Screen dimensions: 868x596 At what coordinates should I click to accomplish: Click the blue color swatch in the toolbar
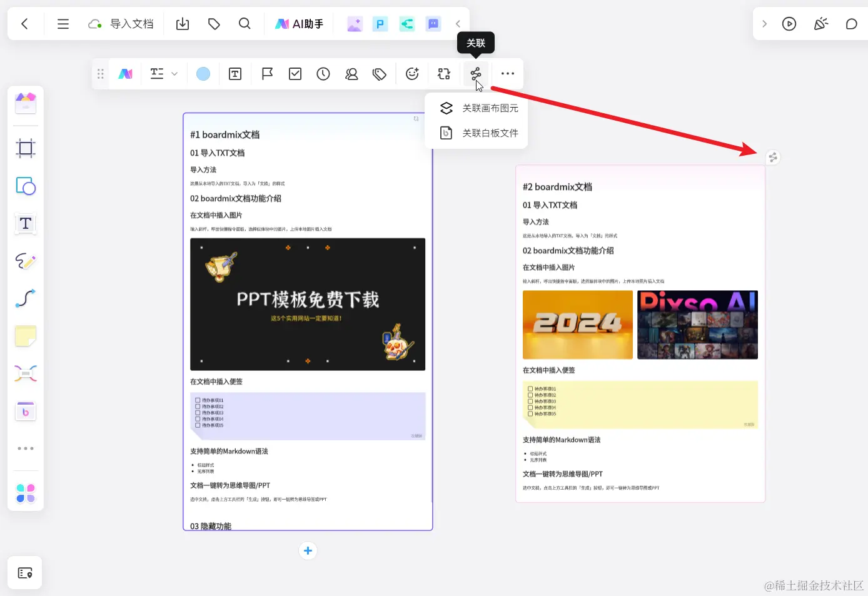[x=203, y=73]
